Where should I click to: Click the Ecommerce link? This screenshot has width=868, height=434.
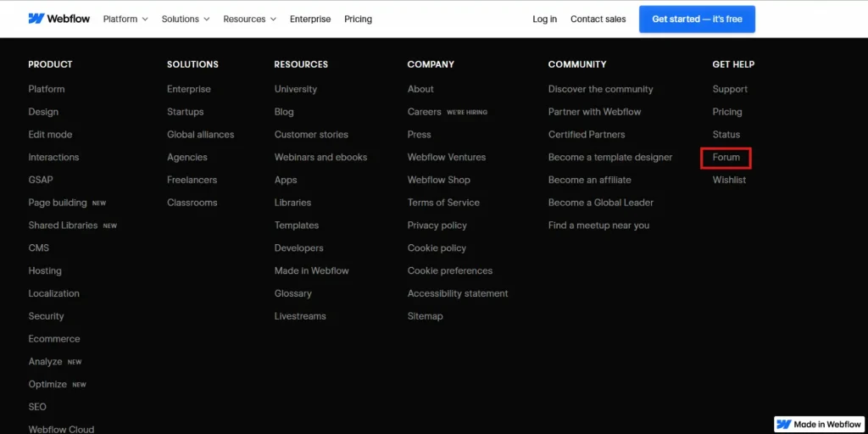point(54,339)
